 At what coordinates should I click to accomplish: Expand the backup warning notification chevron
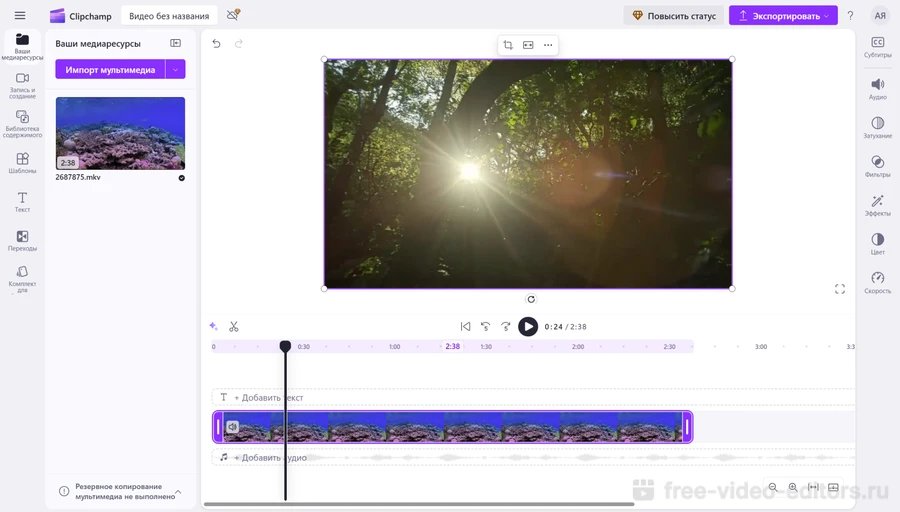click(178, 491)
